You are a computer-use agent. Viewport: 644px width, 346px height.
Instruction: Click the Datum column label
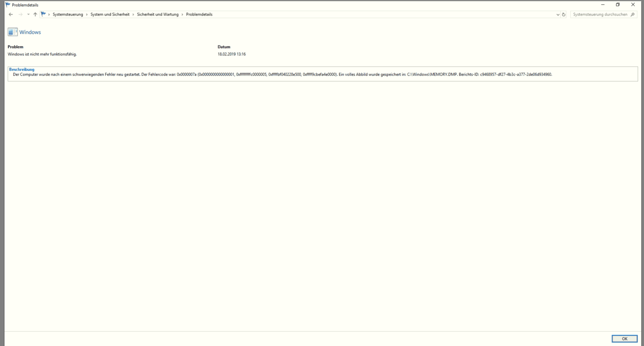pos(224,47)
